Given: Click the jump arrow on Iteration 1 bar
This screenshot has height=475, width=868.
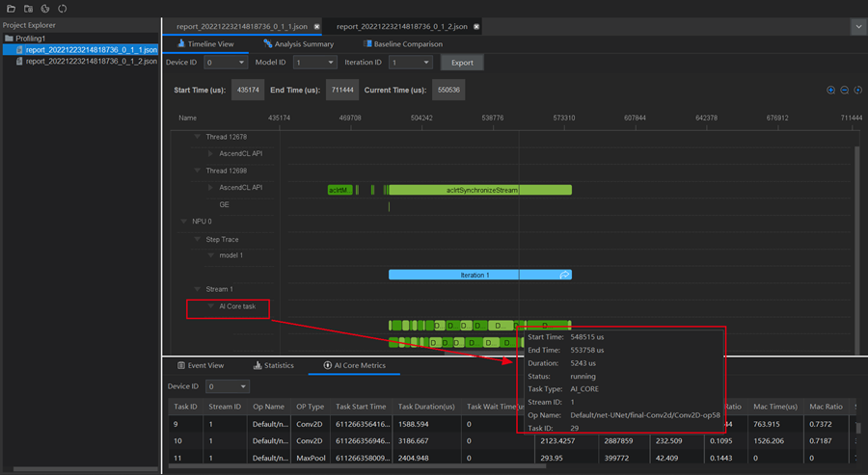Looking at the screenshot, I should click(565, 275).
